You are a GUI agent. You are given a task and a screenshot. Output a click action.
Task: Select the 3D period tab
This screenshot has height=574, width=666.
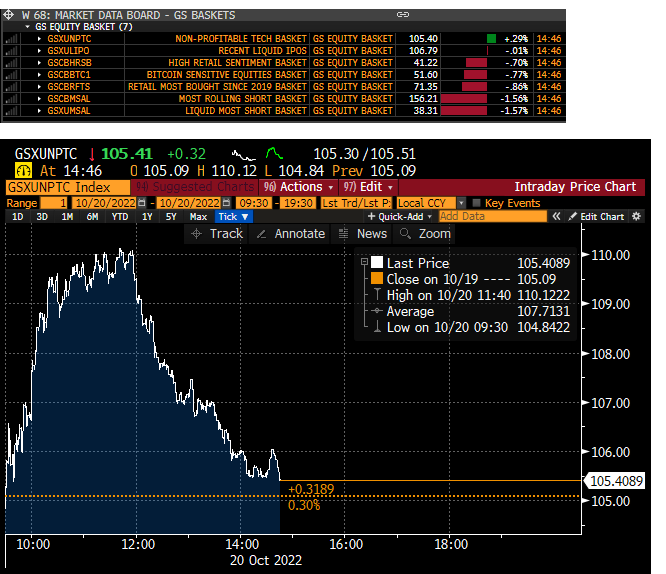[x=42, y=217]
